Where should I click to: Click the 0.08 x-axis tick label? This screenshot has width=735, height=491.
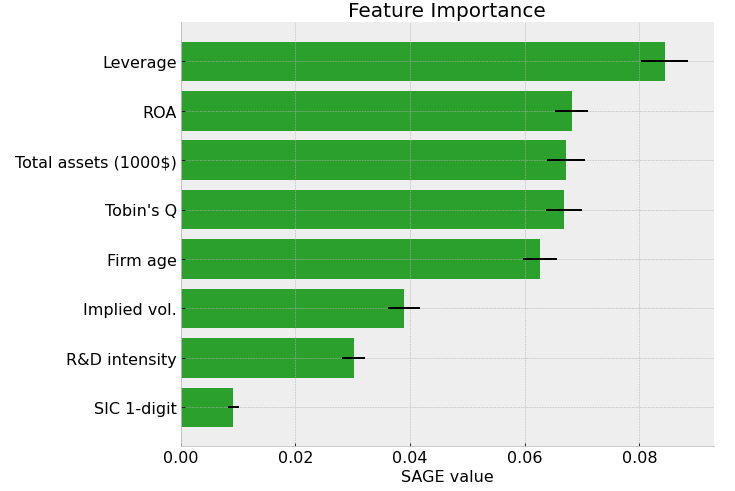coord(640,457)
